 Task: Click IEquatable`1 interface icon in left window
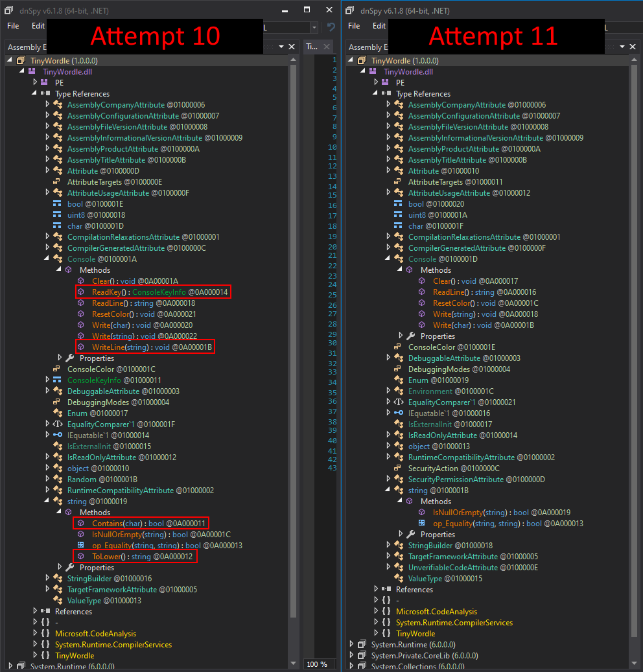point(58,435)
